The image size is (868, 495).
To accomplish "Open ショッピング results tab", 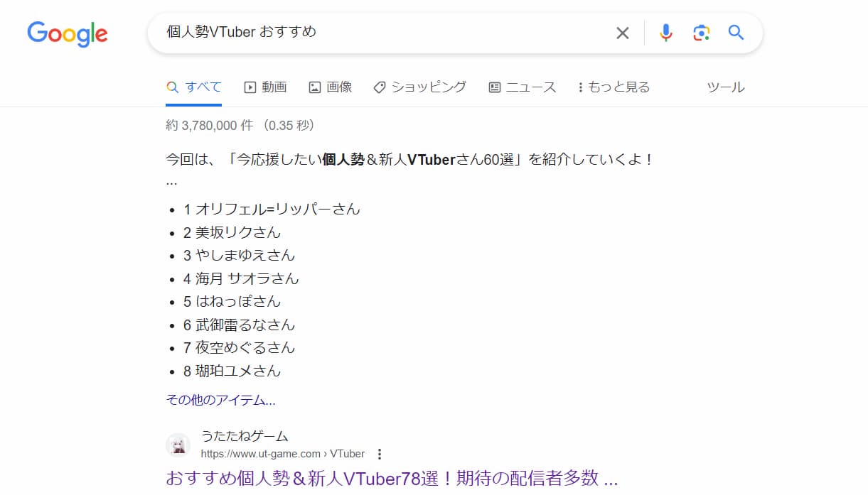I will (419, 87).
